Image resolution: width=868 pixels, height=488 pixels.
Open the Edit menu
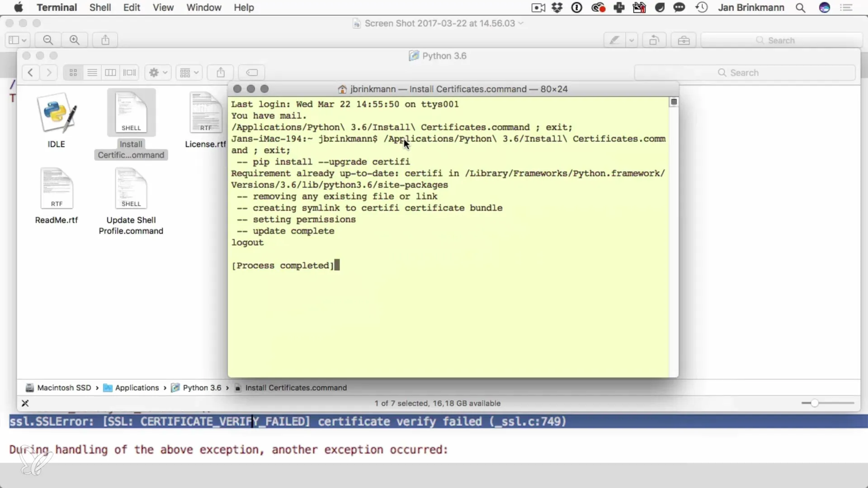click(132, 7)
